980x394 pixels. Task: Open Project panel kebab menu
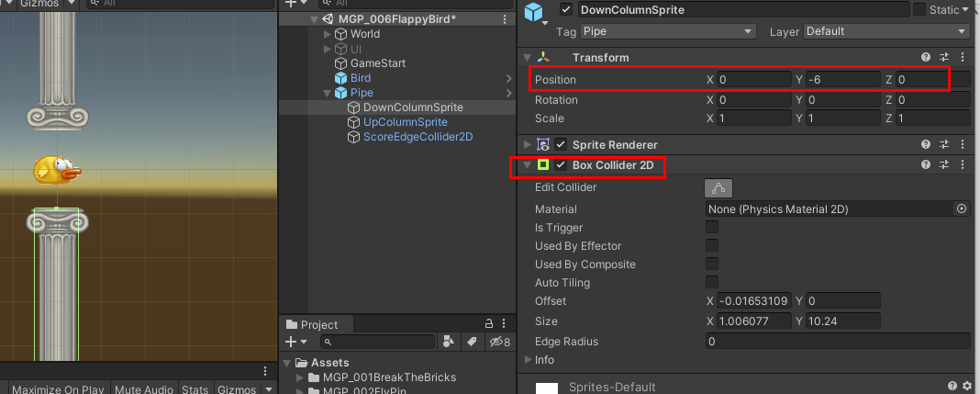(505, 324)
